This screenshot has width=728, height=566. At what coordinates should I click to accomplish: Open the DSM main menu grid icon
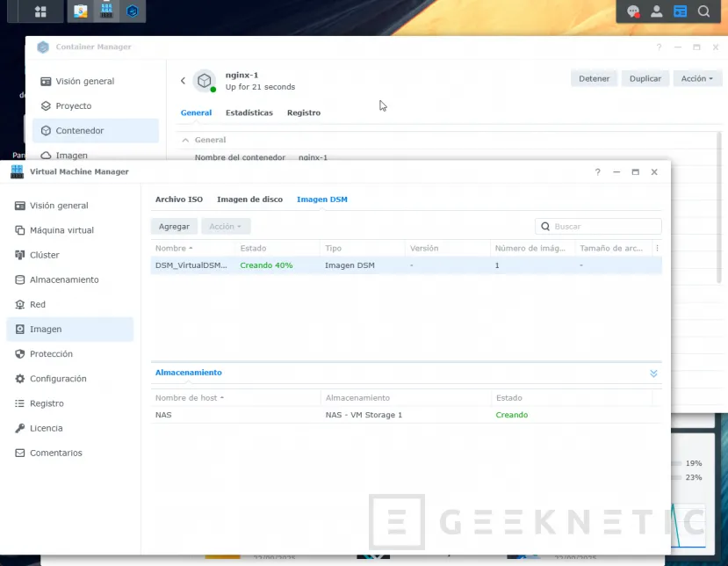(40, 11)
